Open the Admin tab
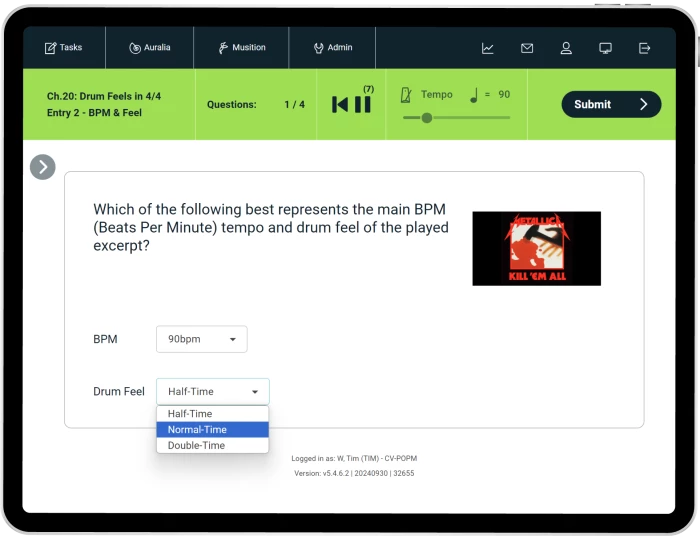Screen dimensions: 700x536 coord(332,48)
